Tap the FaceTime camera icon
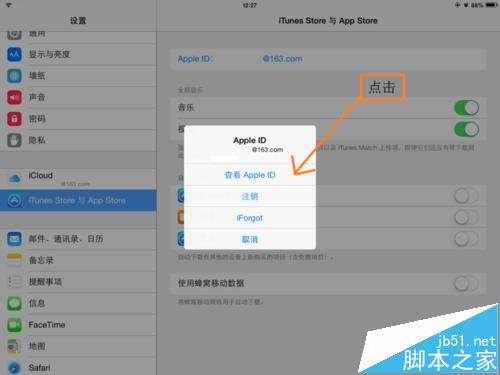The height and width of the screenshot is (375, 500). (x=14, y=325)
